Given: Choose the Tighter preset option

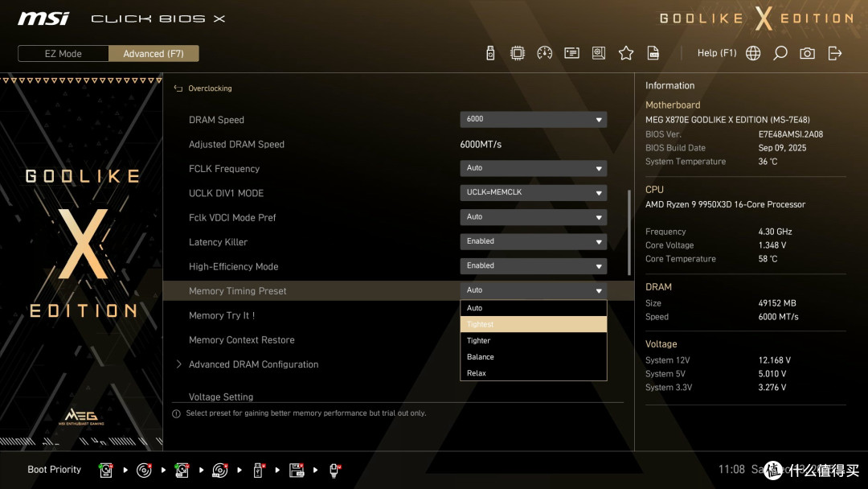Looking at the screenshot, I should (533, 340).
